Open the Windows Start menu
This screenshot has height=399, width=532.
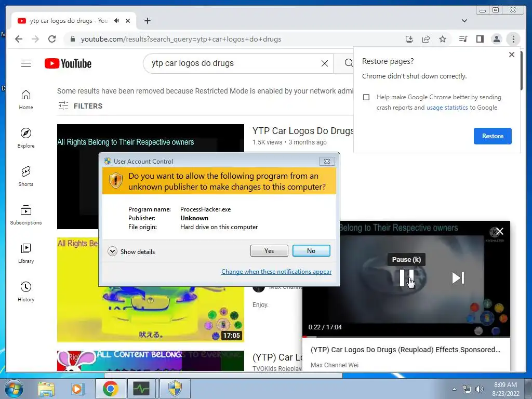tap(14, 389)
